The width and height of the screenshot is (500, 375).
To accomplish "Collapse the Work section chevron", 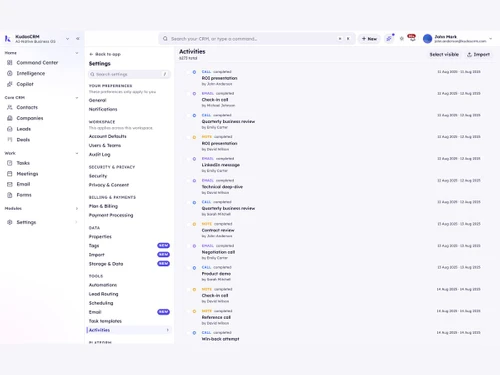I will [x=77, y=153].
